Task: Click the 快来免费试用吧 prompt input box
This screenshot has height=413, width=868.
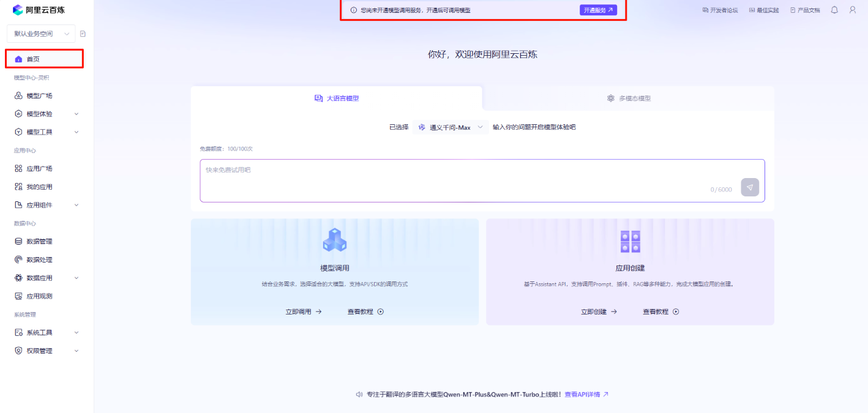Action: pyautogui.click(x=482, y=180)
